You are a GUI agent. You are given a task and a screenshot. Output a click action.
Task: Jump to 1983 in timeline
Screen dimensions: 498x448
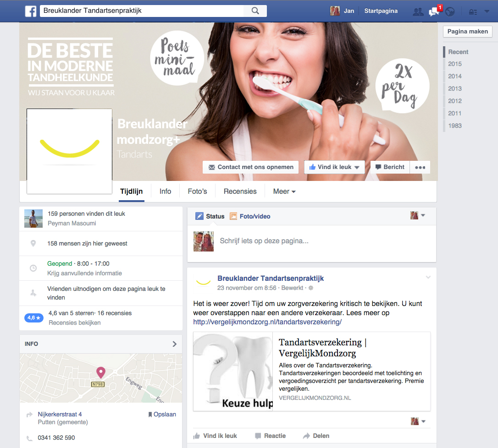[x=455, y=126]
